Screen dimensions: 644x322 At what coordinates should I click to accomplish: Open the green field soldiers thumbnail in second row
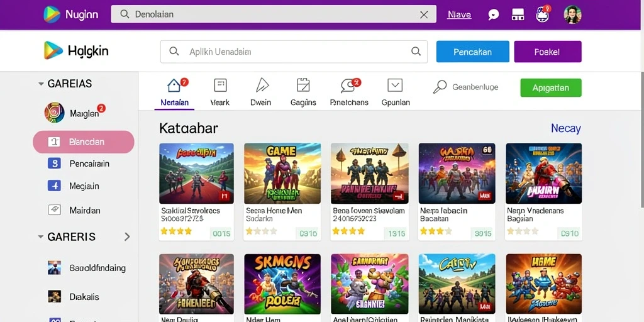(x=457, y=284)
